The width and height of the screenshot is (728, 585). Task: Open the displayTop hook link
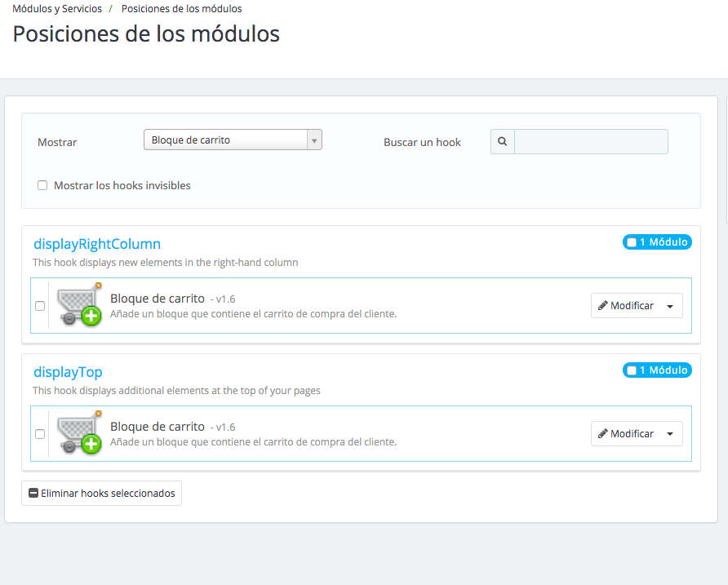point(68,372)
